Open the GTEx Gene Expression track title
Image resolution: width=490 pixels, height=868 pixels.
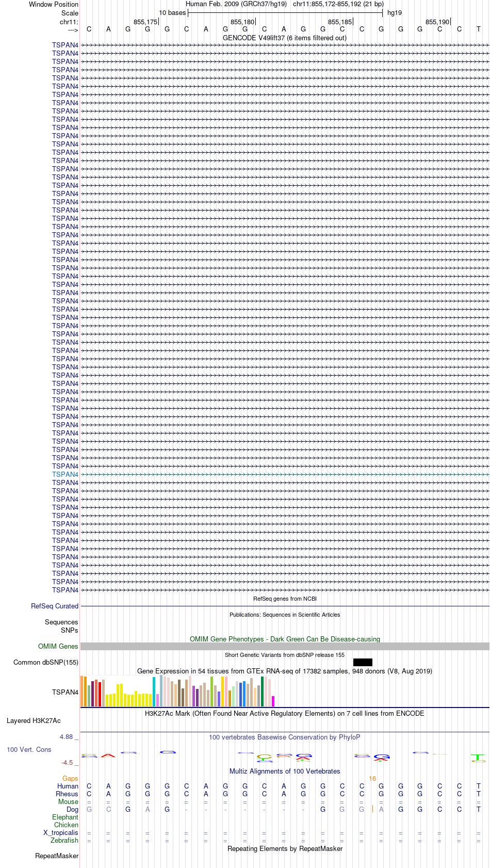click(285, 671)
